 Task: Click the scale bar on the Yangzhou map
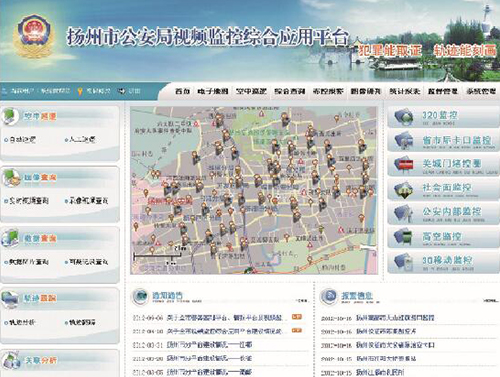157,256
